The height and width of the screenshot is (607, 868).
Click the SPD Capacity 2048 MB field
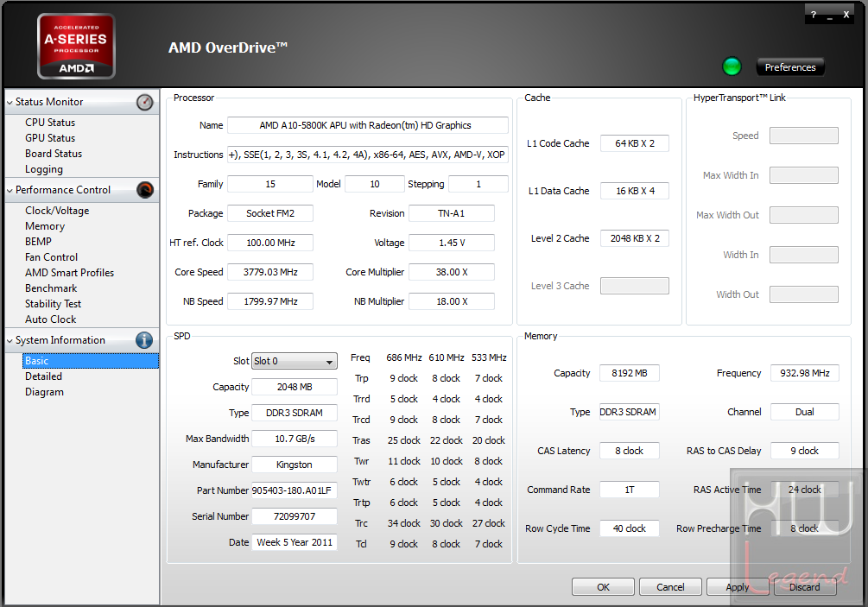(x=295, y=387)
